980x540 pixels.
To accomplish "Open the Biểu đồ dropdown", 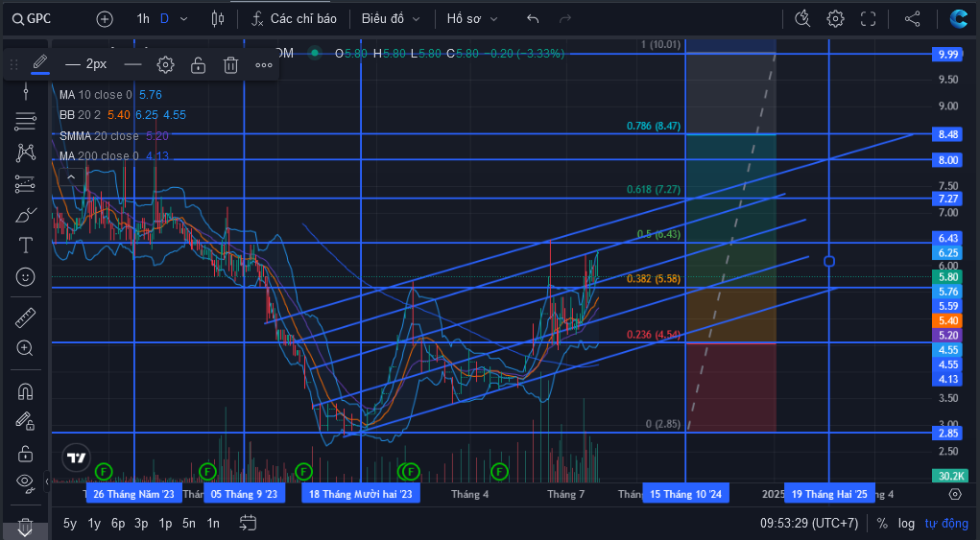I will coord(391,19).
